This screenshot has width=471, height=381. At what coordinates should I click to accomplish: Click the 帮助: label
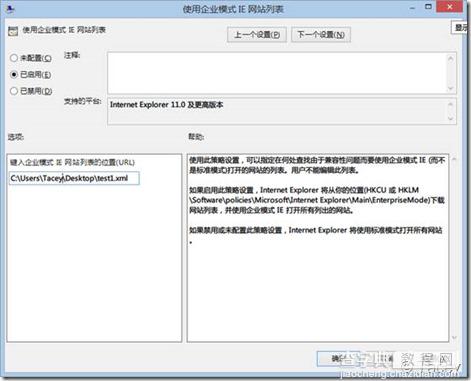[196, 137]
